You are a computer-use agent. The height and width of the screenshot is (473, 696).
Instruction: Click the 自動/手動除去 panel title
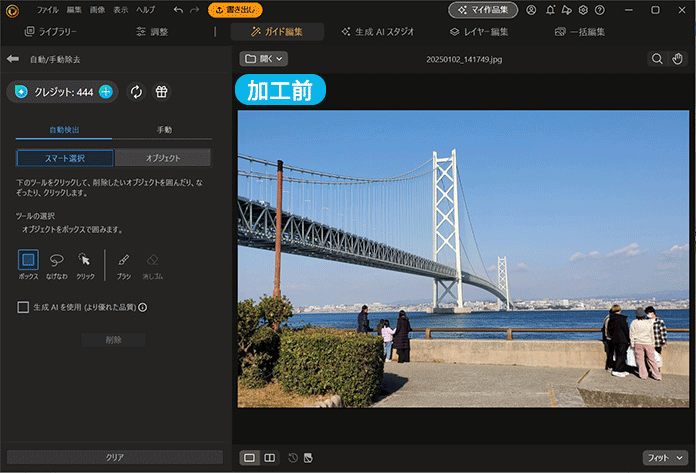point(55,59)
